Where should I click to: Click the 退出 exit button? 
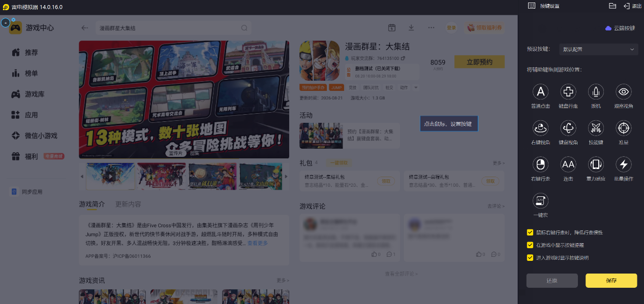(x=633, y=6)
